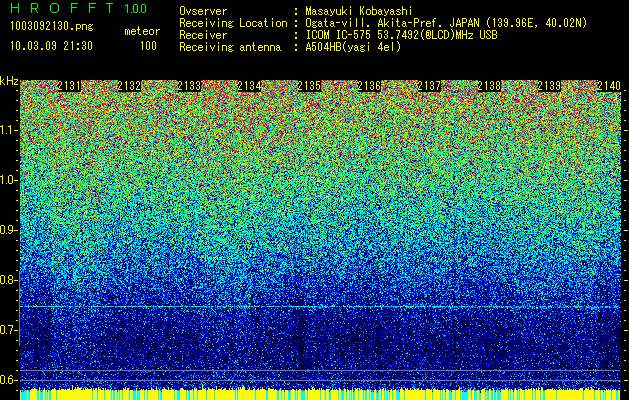Viewport: 629px width, 400px height.
Task: Click the 2137 time marker
Action: pyautogui.click(x=429, y=86)
